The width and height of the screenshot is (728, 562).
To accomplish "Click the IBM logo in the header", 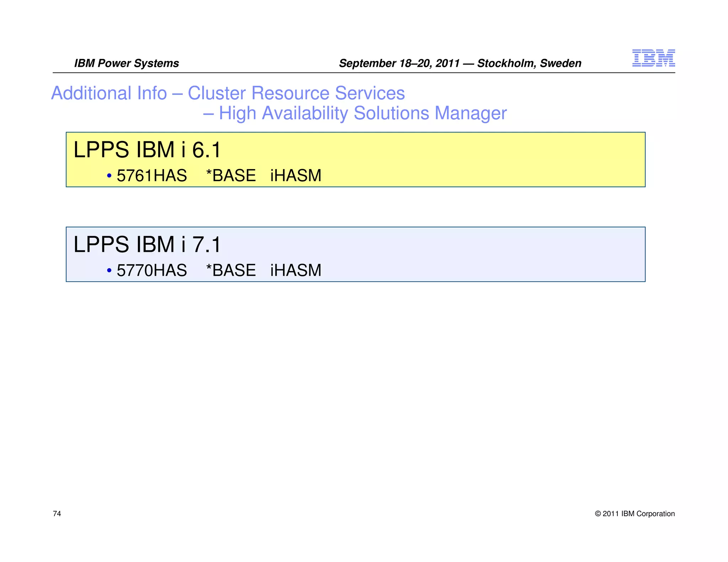I will coord(653,58).
